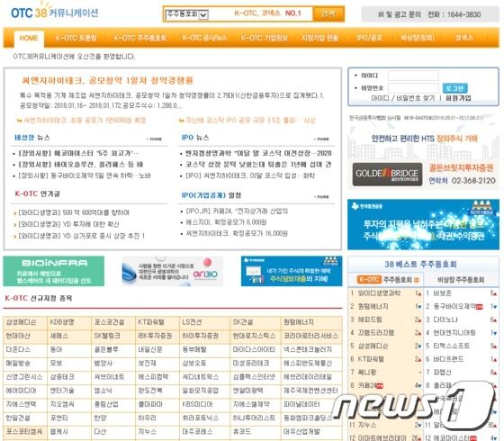Click the oriBIO advertisement banner
The height and width of the screenshot is (441, 504).
click(x=172, y=271)
